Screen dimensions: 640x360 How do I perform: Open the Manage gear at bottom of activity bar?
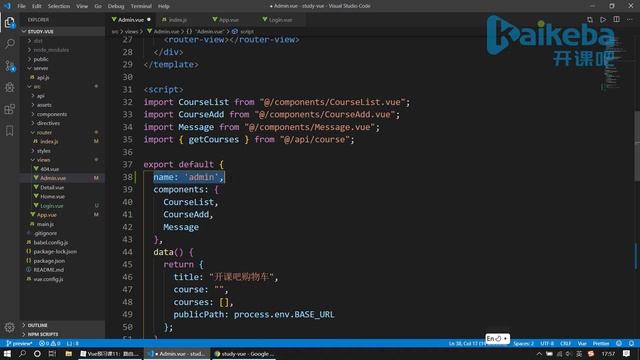click(x=9, y=327)
